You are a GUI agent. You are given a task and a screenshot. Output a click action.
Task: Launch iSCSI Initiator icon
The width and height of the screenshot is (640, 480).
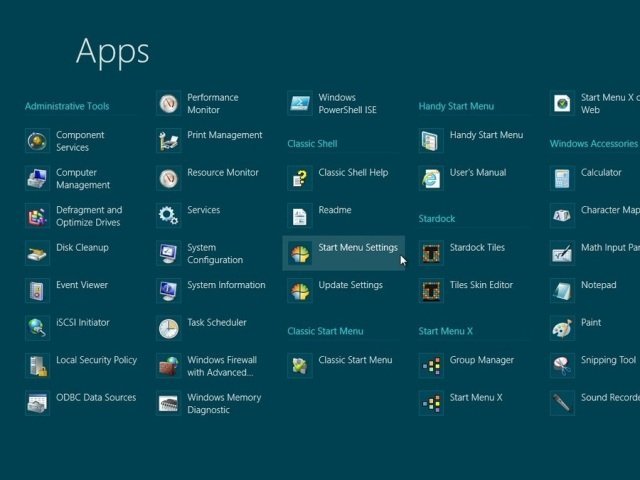(37, 328)
